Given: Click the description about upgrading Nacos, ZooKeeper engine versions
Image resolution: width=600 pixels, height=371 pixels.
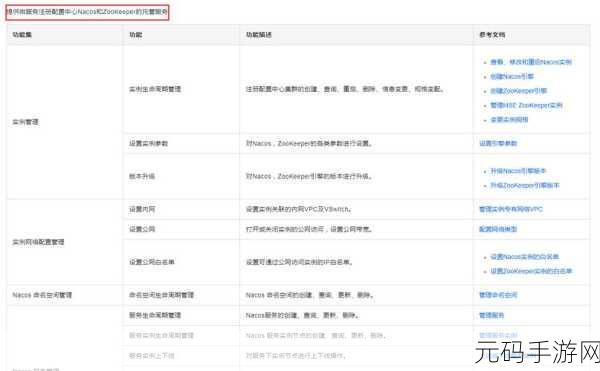Looking at the screenshot, I should (309, 176).
